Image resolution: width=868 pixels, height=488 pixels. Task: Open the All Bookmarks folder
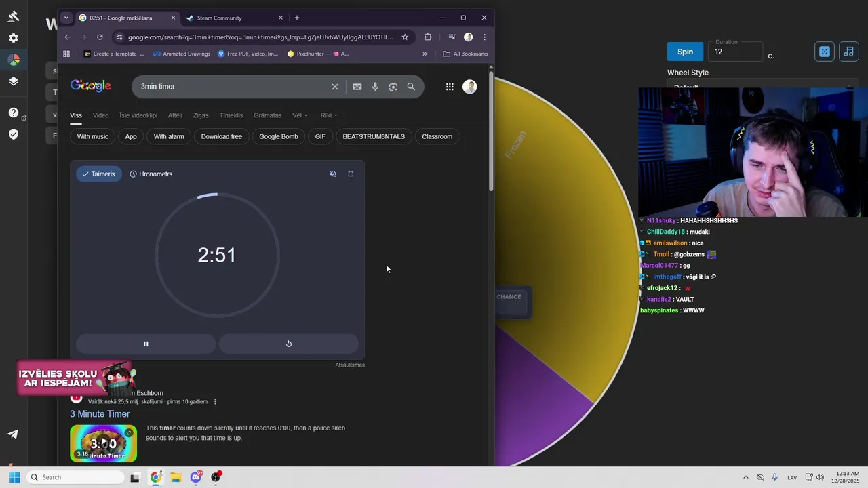[465, 54]
